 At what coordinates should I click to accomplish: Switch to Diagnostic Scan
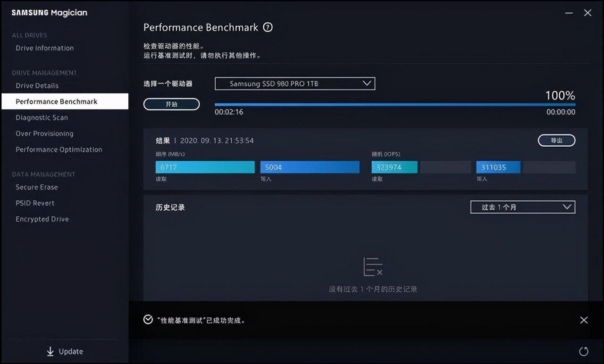(x=42, y=117)
